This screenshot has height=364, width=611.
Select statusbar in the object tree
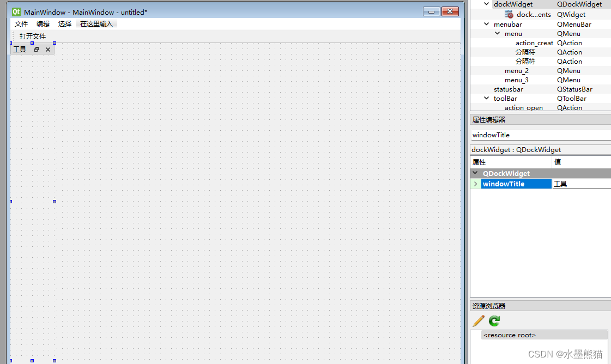(x=509, y=89)
